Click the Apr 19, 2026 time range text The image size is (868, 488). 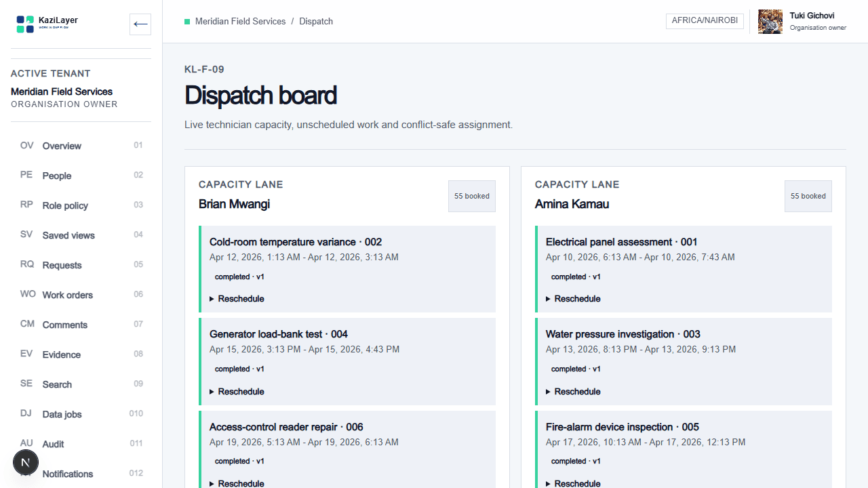[304, 442]
